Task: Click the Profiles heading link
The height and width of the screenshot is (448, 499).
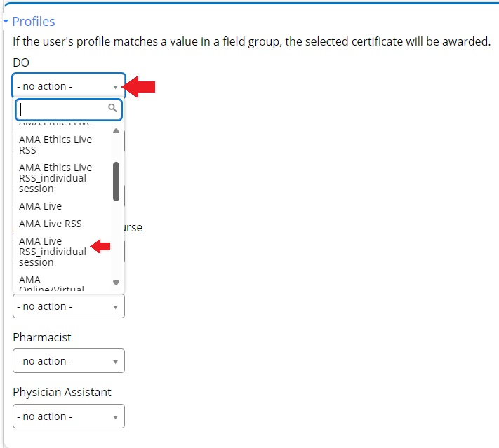Action: pos(34,22)
